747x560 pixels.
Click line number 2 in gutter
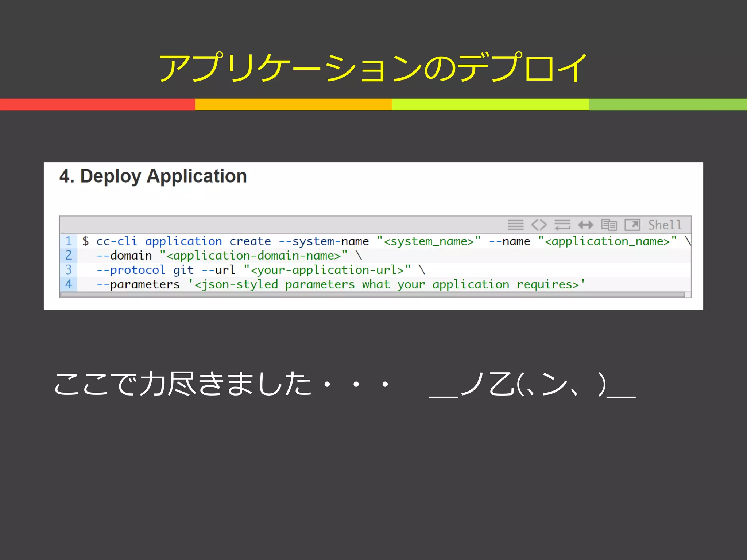69,255
